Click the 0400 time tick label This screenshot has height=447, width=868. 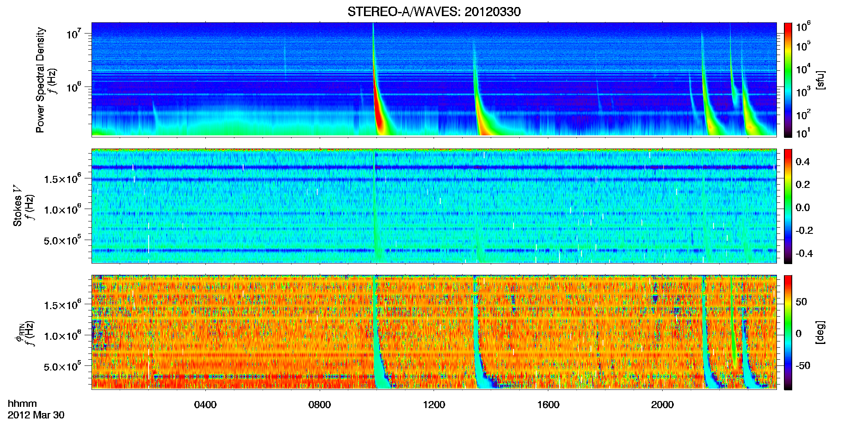click(x=205, y=404)
